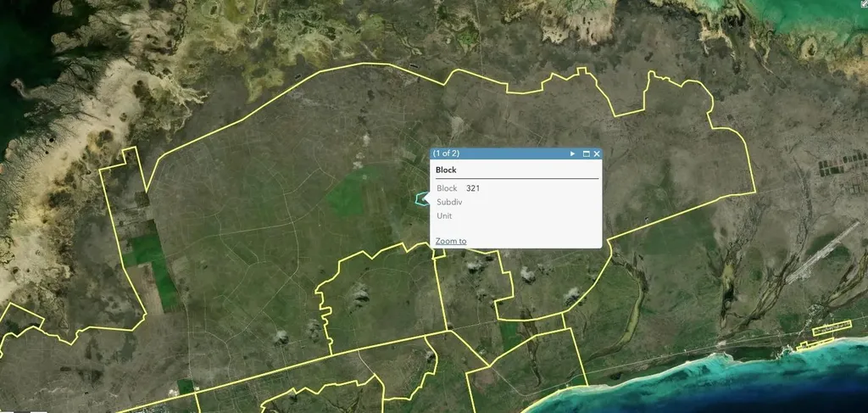Viewport: 868px width, 413px height.
Task: Click the Unit field label
Action: 444,215
